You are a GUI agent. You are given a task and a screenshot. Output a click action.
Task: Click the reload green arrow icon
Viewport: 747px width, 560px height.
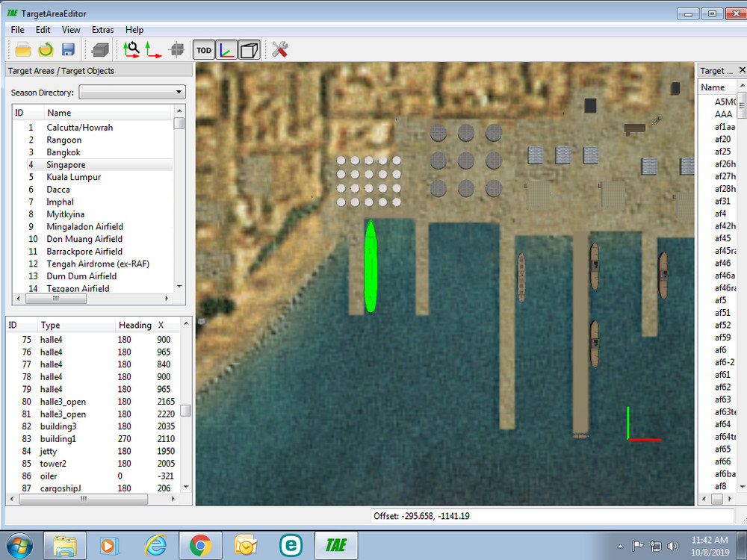click(46, 49)
